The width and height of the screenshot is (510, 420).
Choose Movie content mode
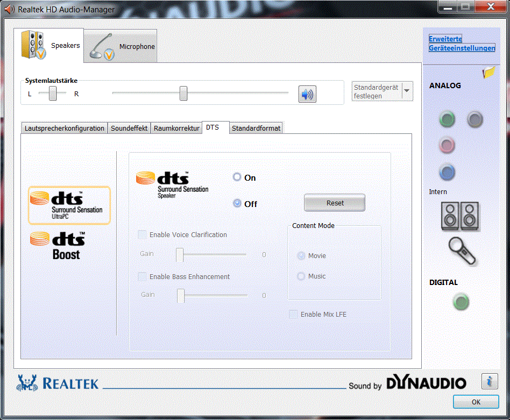(x=301, y=256)
